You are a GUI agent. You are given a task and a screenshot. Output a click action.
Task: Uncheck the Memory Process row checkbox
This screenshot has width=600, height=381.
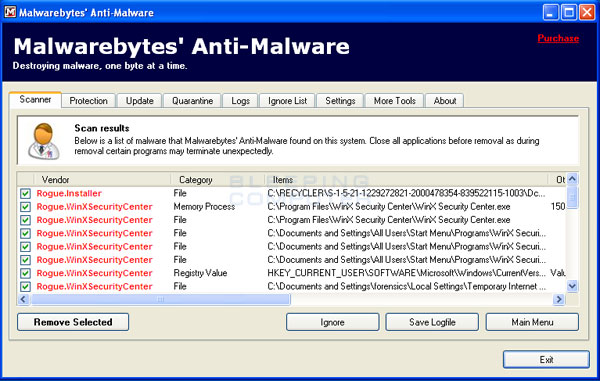click(25, 207)
